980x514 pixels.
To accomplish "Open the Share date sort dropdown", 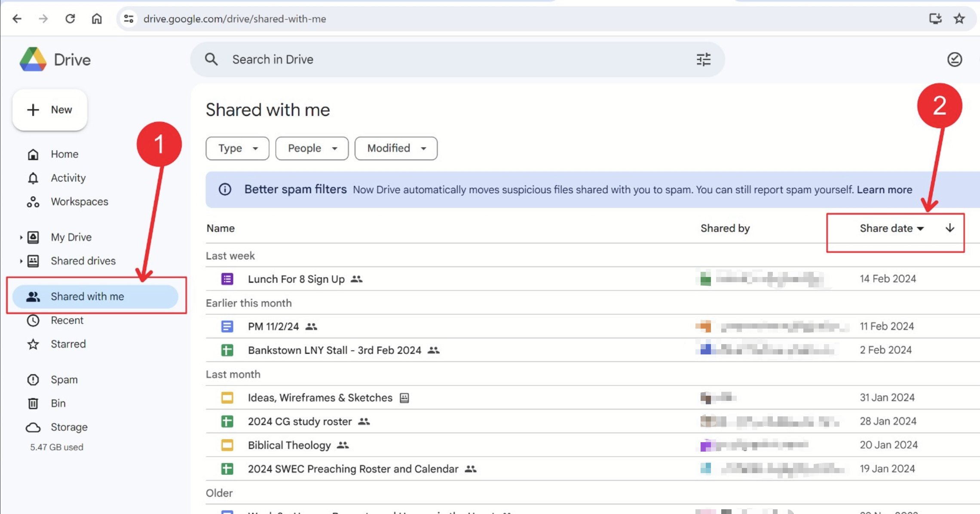I will 891,228.
